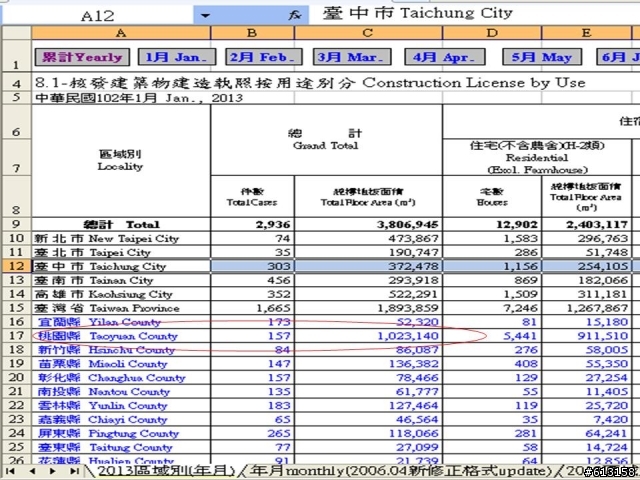Open the 5月 May button
The width and height of the screenshot is (640, 480).
pos(542,57)
